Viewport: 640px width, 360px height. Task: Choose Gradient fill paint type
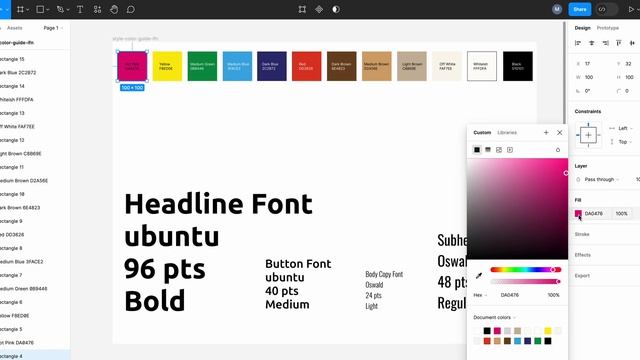pyautogui.click(x=488, y=150)
